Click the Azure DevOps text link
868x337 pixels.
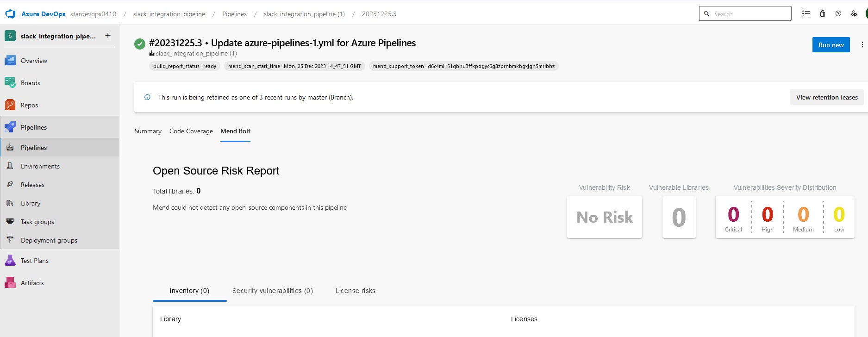click(x=43, y=14)
